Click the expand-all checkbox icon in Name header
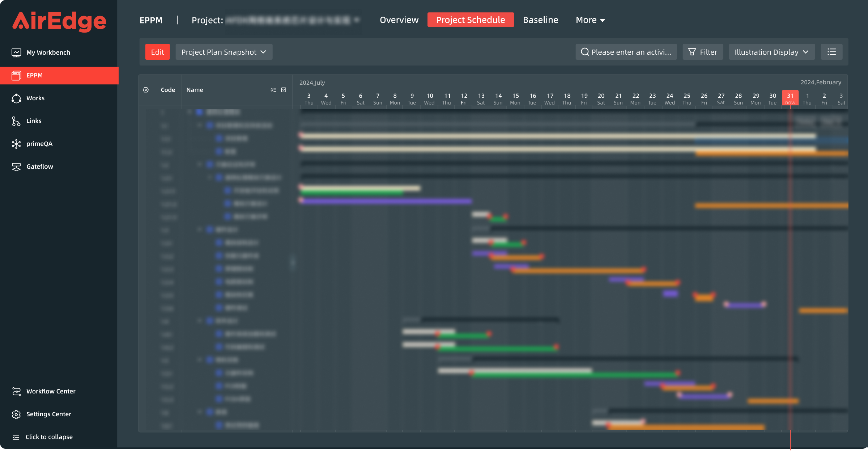This screenshot has height=451, width=868. (284, 90)
